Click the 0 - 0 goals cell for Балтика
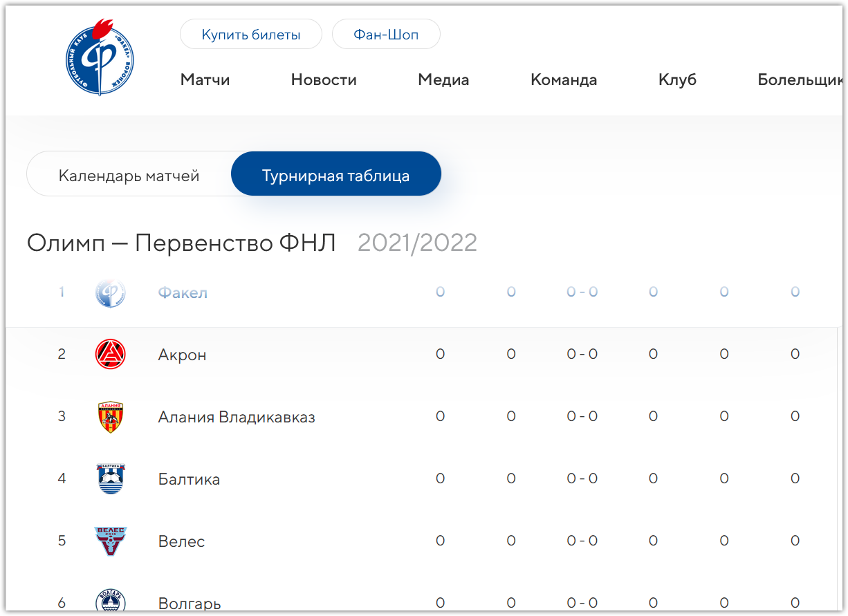The width and height of the screenshot is (848, 616). click(x=582, y=478)
